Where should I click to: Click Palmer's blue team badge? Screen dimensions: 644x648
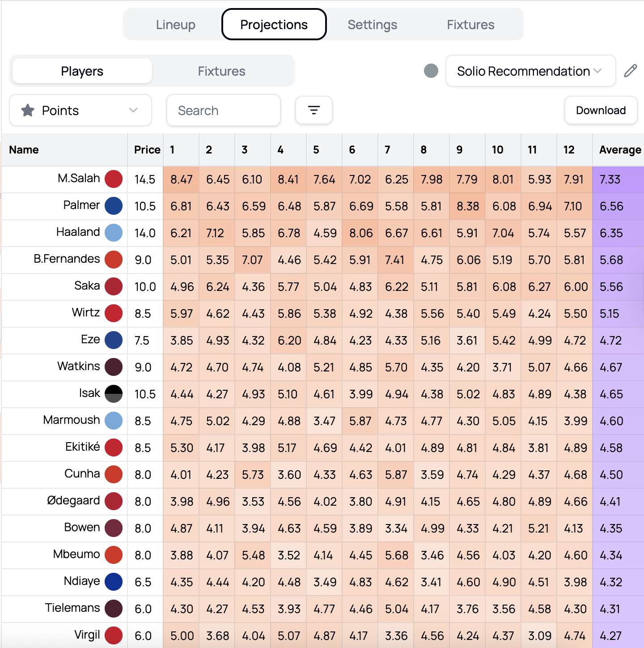[114, 205]
